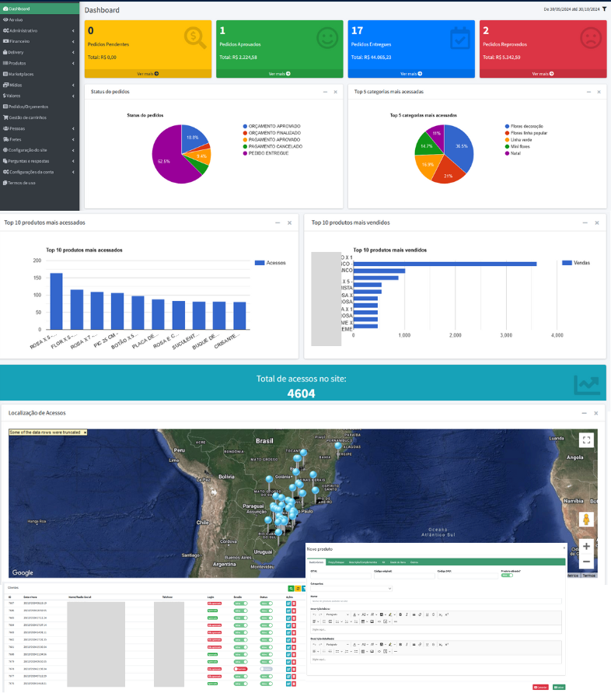Minimize the Status do pedidos panel
Viewport: 611px width, 700px height.
[326, 92]
